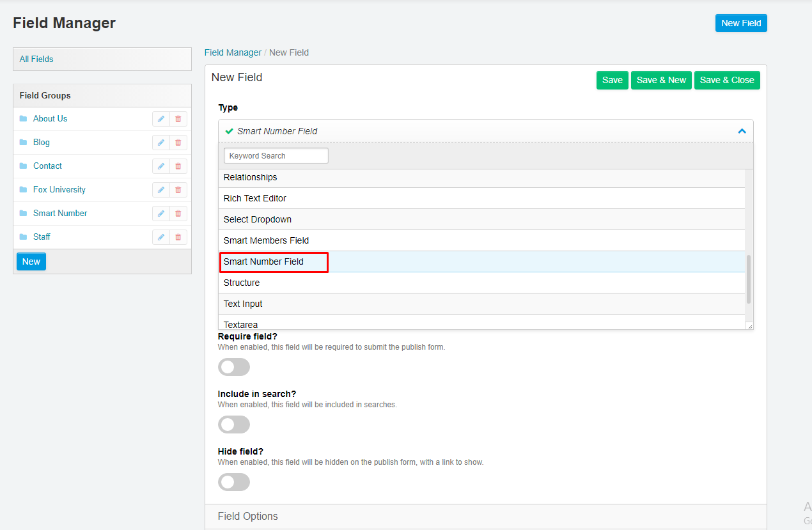Edit the Smart Number field group
The width and height of the screenshot is (812, 530).
161,214
